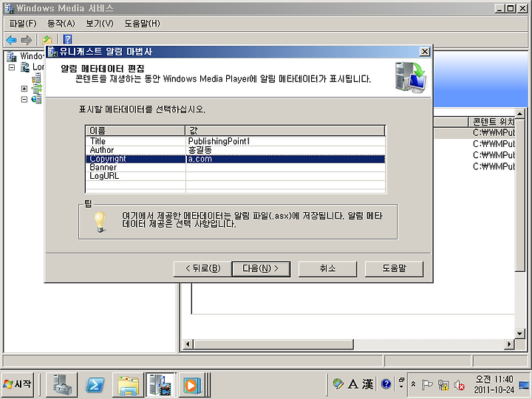Click the horizontal scrollbar right arrow
The height and width of the screenshot is (399, 532).
(x=509, y=344)
